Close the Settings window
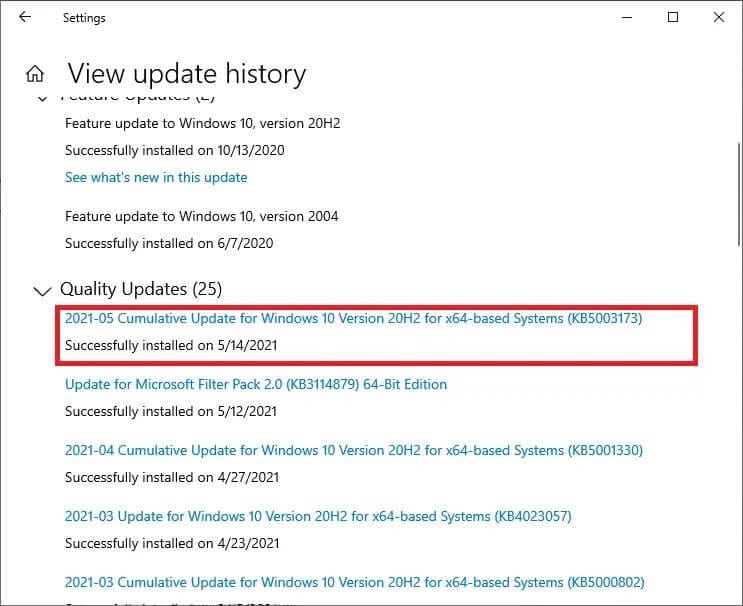 [719, 18]
